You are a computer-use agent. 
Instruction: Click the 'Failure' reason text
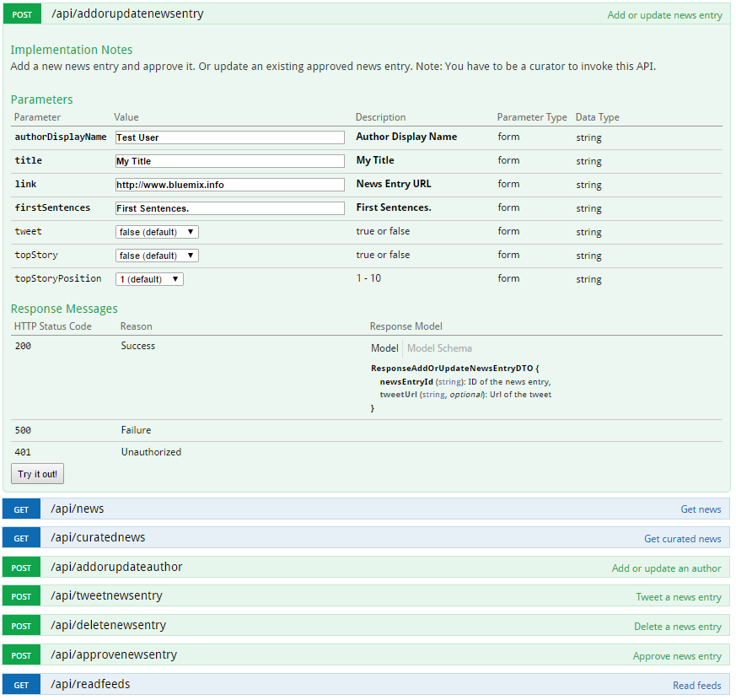point(136,430)
